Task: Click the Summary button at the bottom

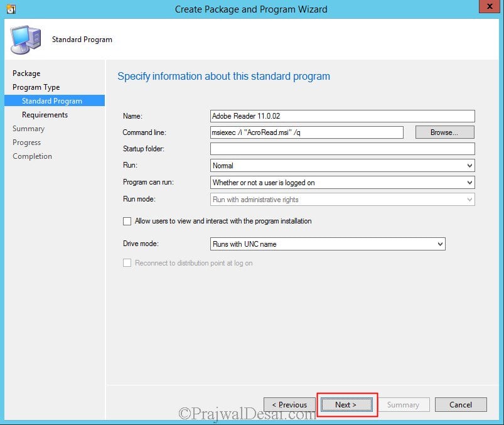Action: (x=403, y=404)
